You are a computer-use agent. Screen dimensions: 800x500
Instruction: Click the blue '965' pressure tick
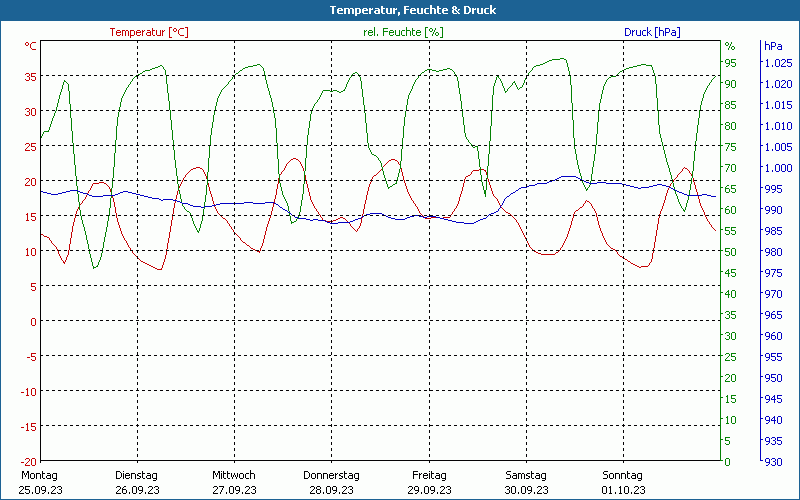click(773, 315)
